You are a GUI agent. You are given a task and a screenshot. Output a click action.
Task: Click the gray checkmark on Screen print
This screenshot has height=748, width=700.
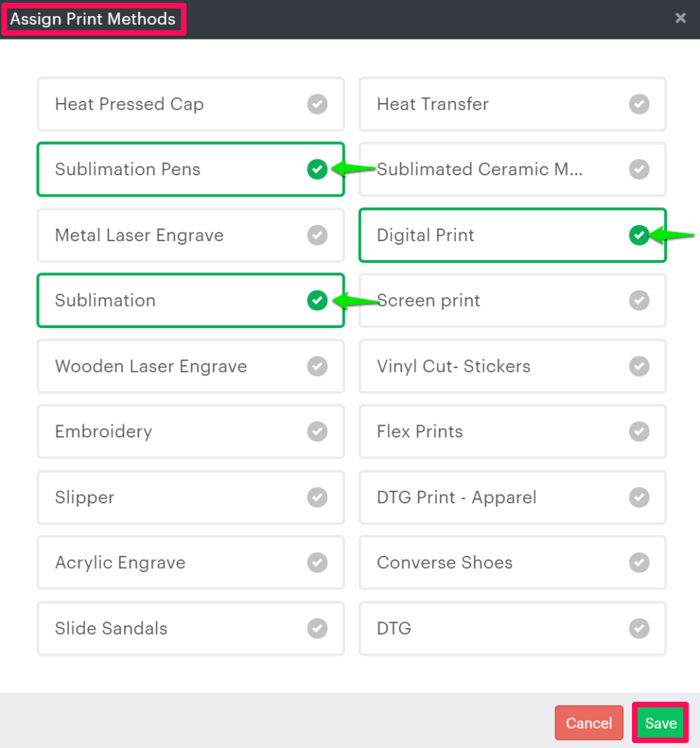639,300
